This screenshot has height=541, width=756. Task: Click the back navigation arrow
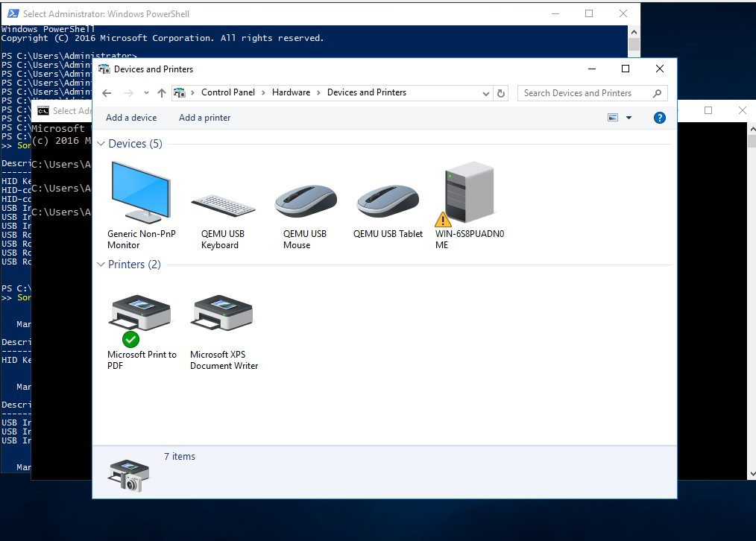[106, 92]
